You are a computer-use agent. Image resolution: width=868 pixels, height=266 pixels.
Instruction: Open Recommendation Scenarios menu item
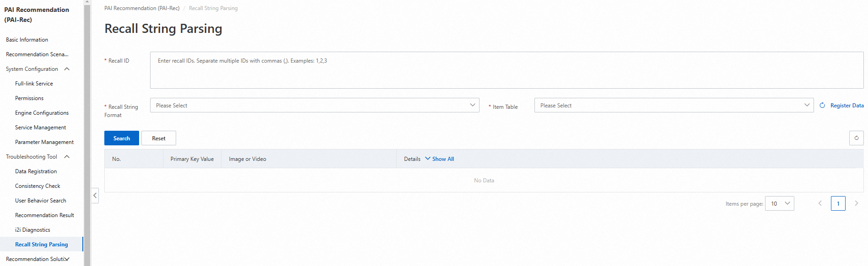[x=37, y=54]
